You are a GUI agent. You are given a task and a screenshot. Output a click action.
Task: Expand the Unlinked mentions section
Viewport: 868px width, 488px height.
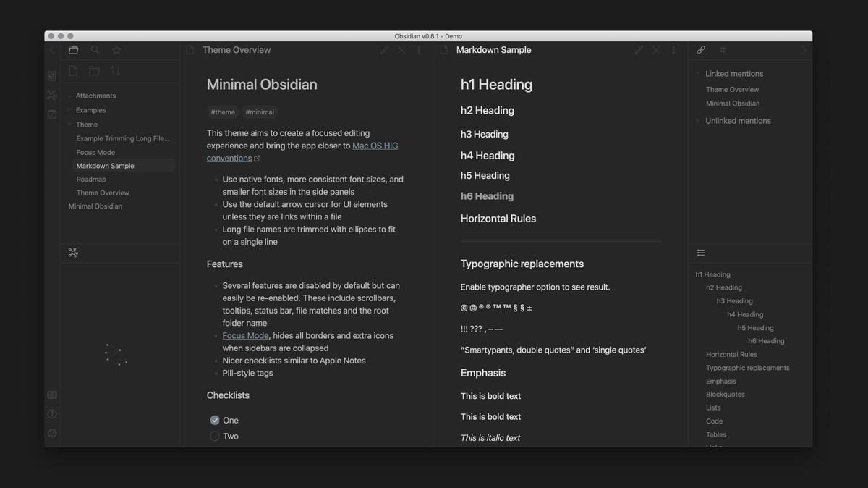point(698,121)
